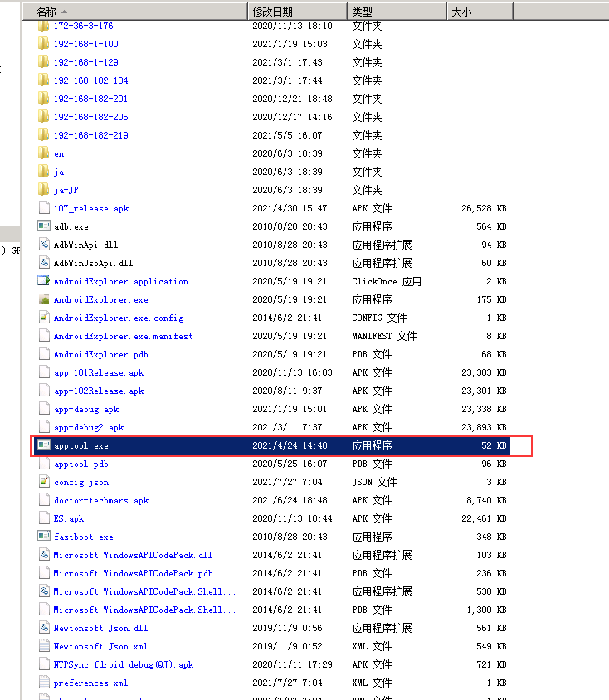The image size is (609, 700).
Task: Sort by 修改日期 column header
Action: pos(298,12)
